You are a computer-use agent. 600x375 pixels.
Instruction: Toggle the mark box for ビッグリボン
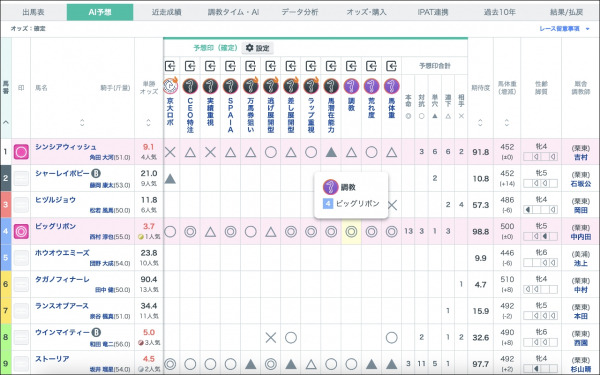21,232
